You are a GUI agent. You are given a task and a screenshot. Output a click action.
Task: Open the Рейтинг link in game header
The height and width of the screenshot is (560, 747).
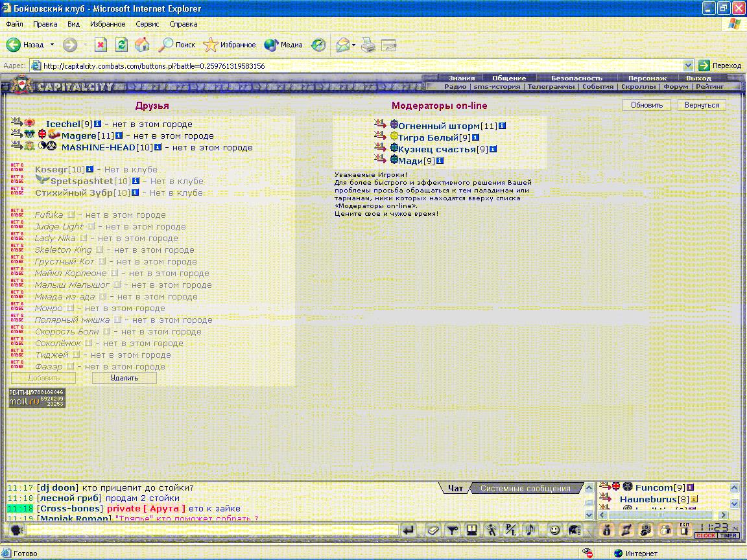click(x=709, y=87)
